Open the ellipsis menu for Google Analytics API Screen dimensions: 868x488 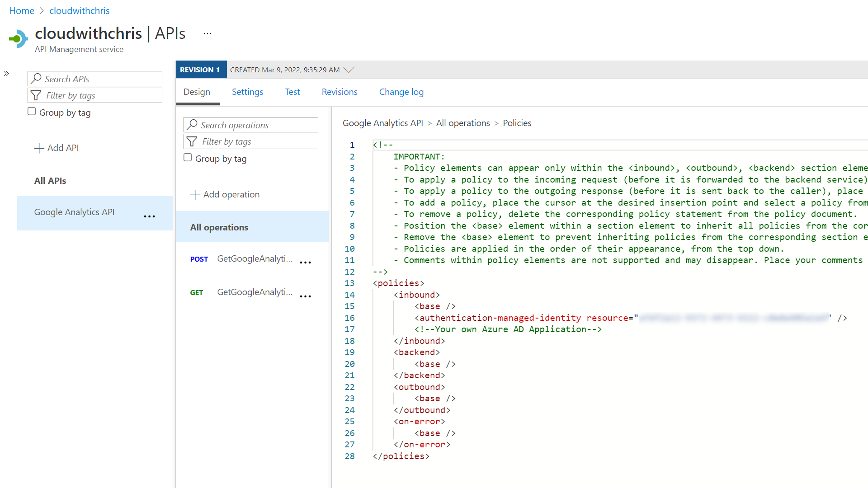(x=149, y=216)
